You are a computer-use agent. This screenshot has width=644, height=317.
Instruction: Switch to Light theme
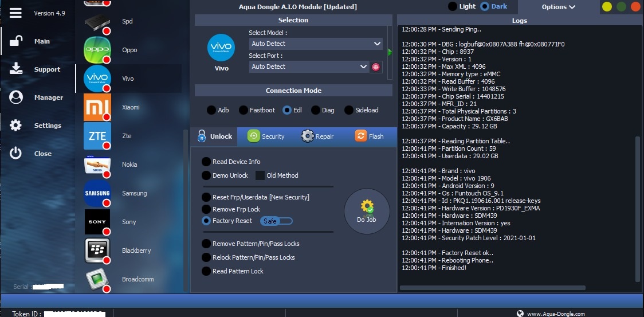pos(461,6)
